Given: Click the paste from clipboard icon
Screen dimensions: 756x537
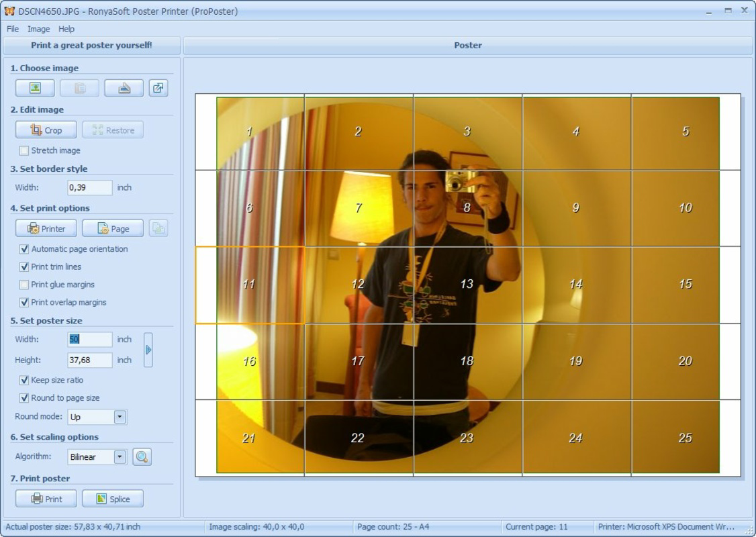Looking at the screenshot, I should coord(79,88).
